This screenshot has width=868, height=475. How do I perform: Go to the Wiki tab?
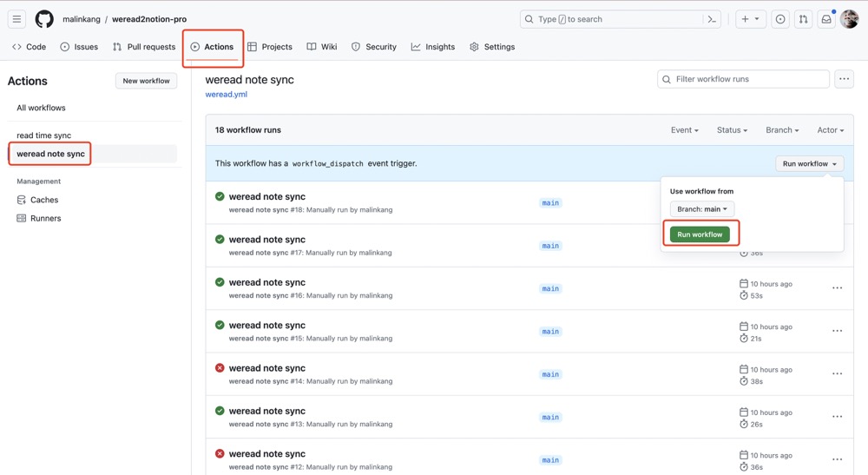click(x=322, y=47)
